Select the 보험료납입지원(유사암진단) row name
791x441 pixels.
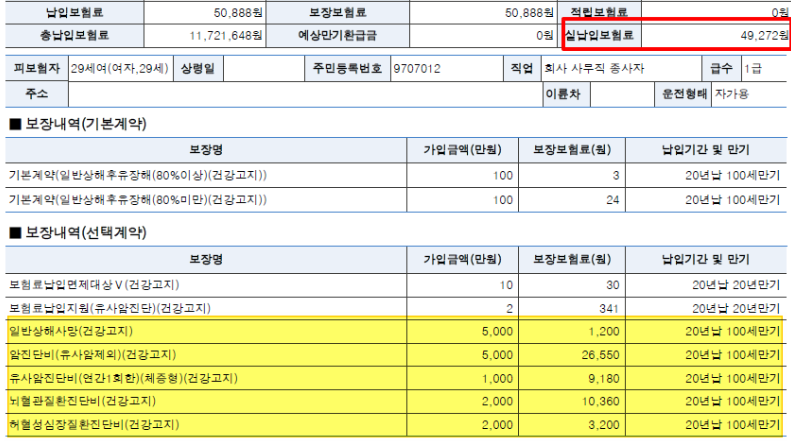point(110,308)
